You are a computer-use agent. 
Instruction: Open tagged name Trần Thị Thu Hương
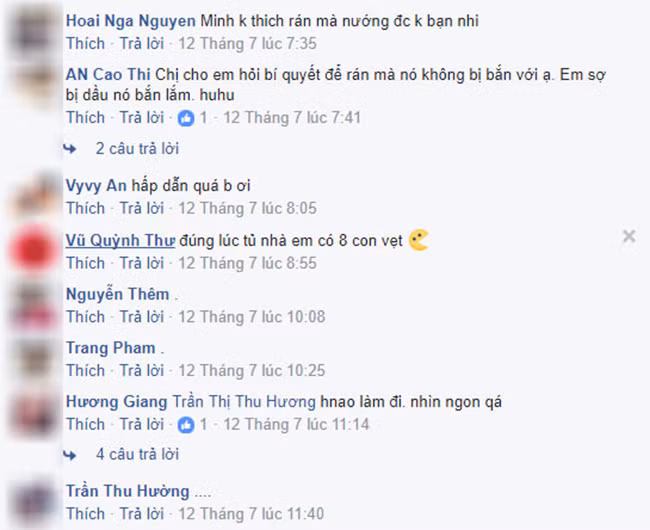coord(244,402)
